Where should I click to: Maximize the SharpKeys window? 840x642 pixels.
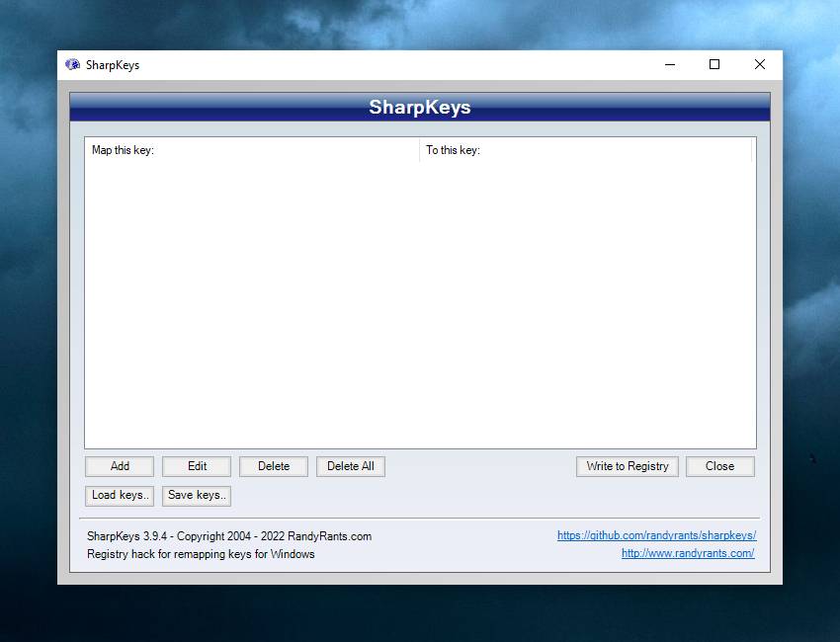714,65
